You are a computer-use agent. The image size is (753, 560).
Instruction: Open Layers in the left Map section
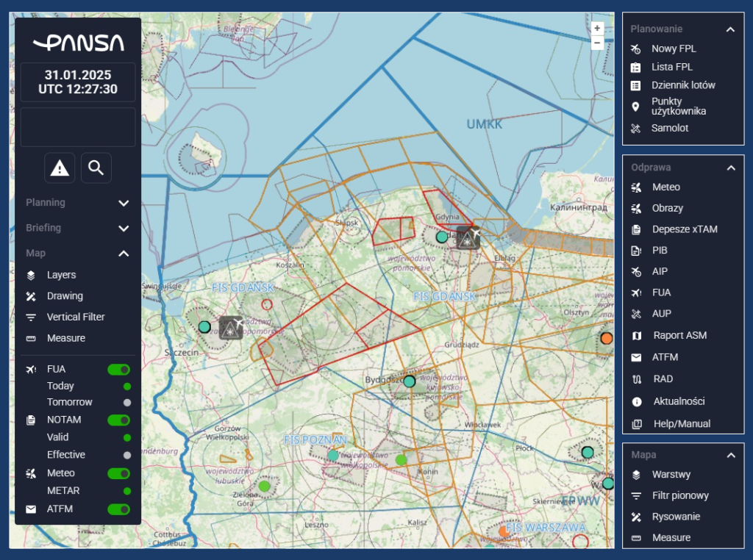click(61, 275)
